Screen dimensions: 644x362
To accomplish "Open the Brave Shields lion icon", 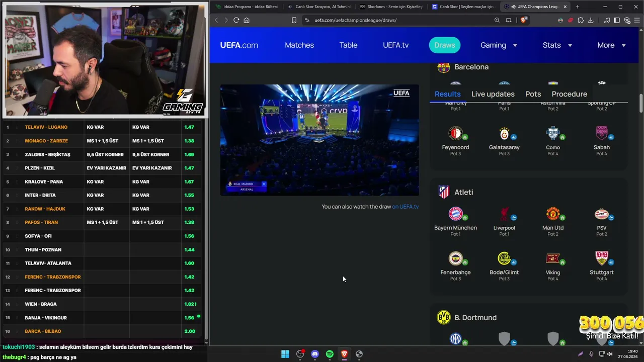I will (524, 20).
